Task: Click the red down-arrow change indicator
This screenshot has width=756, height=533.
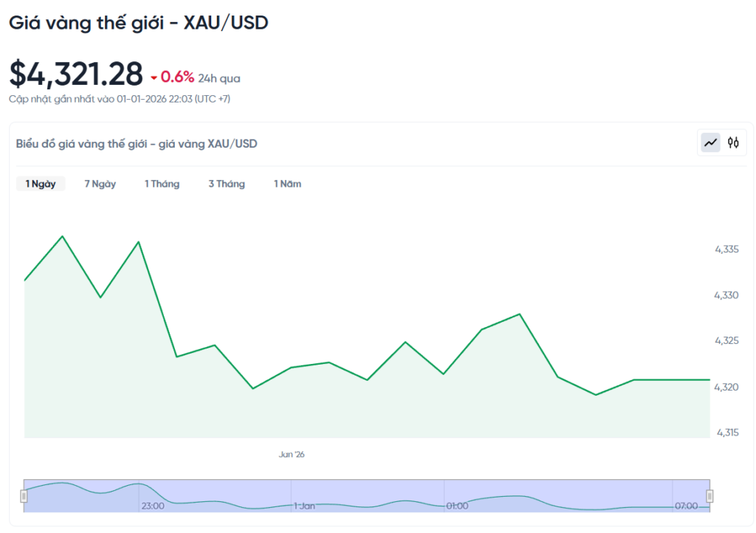Action: pyautogui.click(x=154, y=78)
